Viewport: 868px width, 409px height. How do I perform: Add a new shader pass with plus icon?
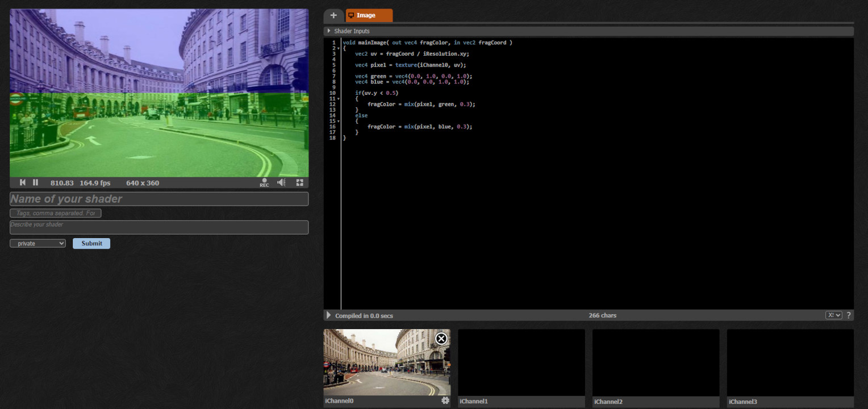[333, 15]
